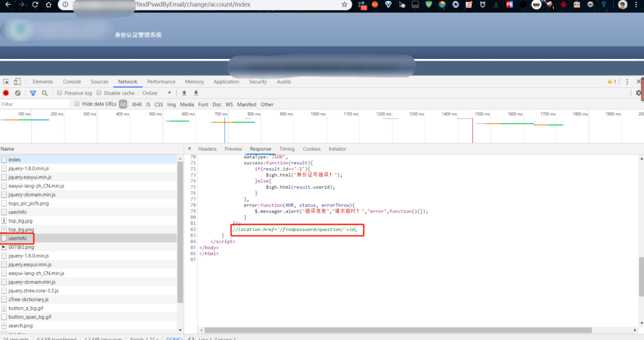Screen dimensions: 644x340
Task: Click the Filter text input field
Action: (35, 104)
